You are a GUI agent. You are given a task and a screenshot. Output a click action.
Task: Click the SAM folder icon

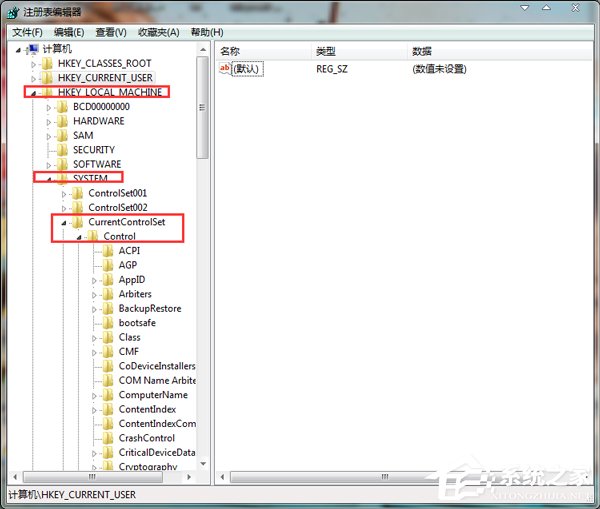62,135
